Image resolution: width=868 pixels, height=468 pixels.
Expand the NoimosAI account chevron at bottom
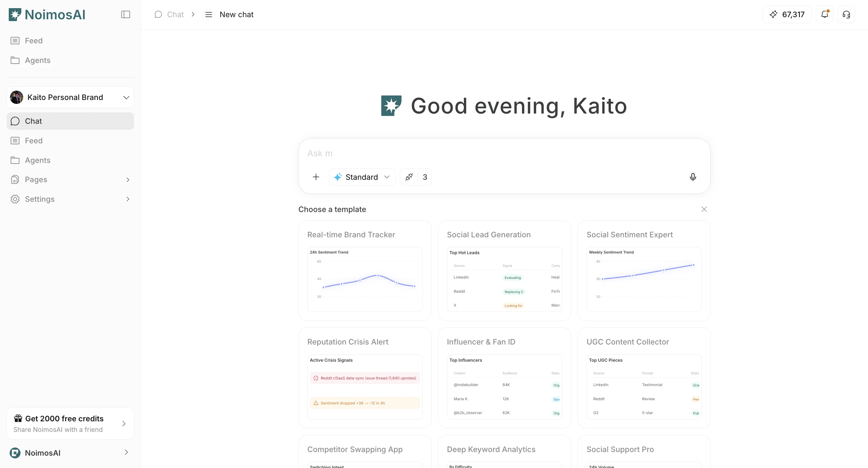pos(126,453)
